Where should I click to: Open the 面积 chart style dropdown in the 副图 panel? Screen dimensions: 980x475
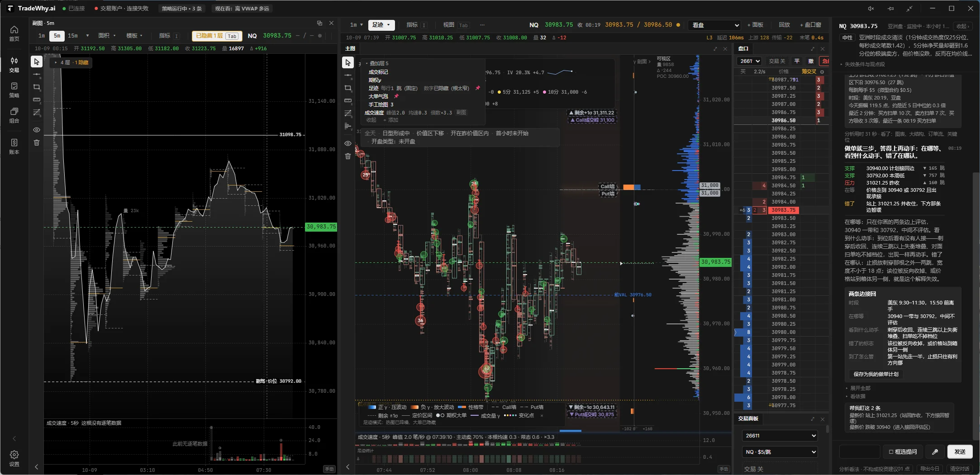click(x=107, y=36)
